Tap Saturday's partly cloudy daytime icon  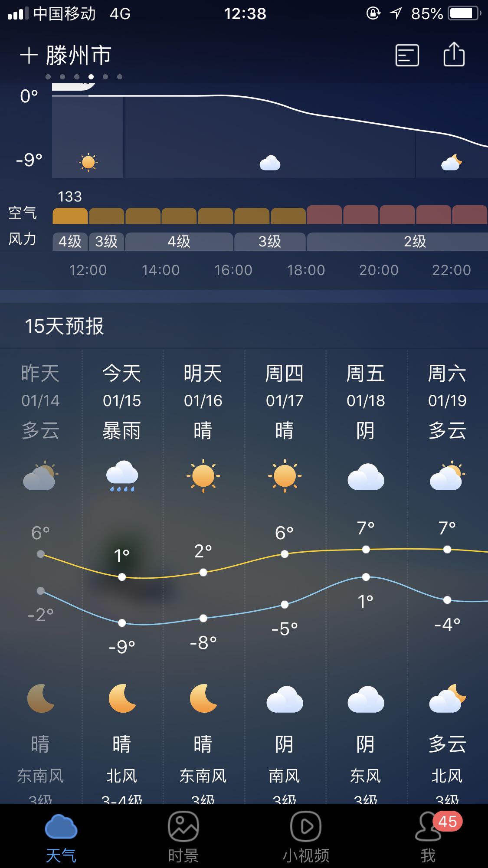pyautogui.click(x=447, y=476)
